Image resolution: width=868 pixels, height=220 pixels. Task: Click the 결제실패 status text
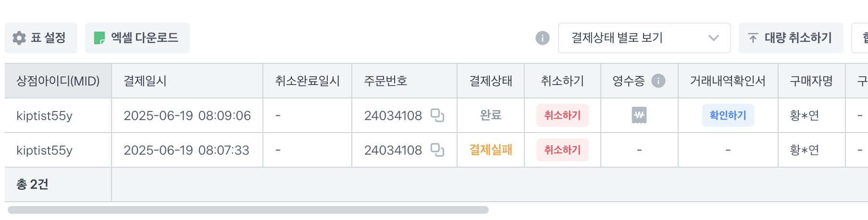point(491,150)
